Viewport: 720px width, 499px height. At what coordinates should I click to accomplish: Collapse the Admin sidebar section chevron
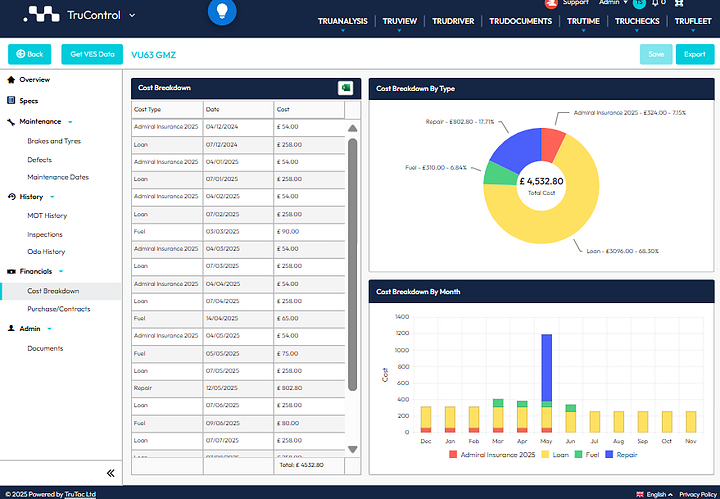[50, 329]
